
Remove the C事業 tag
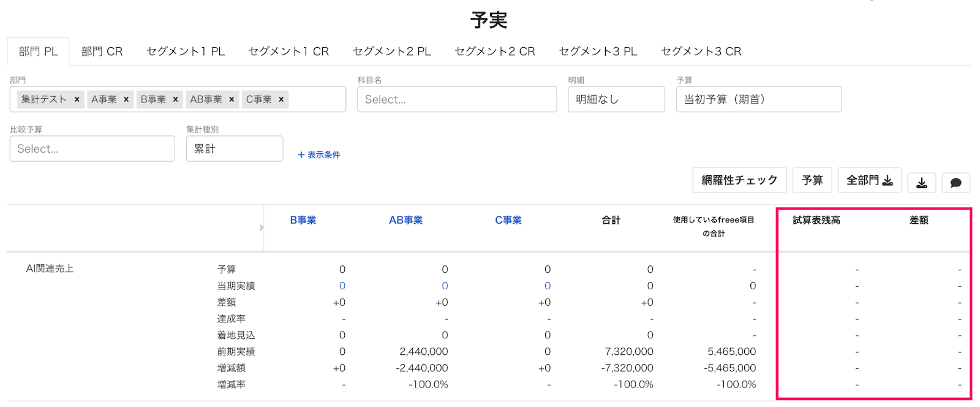click(281, 99)
